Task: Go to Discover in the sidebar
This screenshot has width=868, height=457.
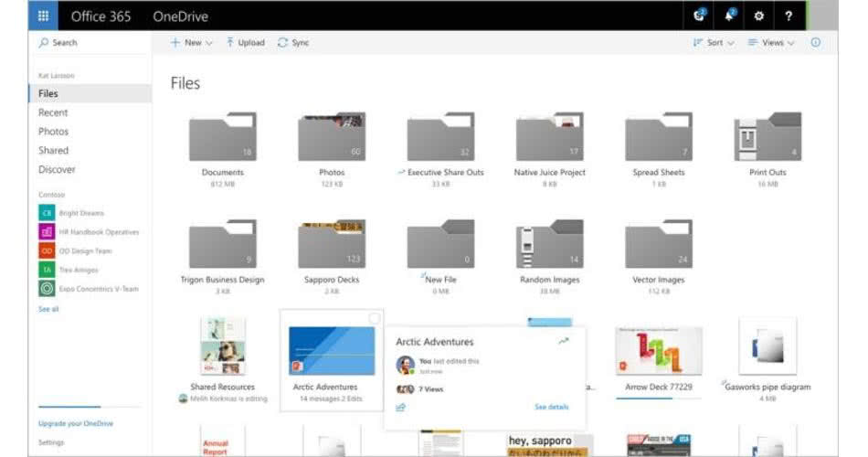Action: click(x=57, y=169)
